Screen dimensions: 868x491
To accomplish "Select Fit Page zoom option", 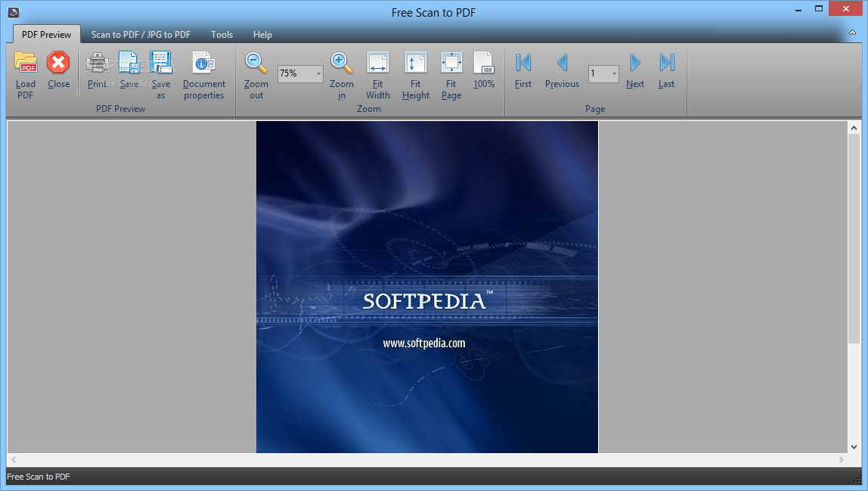I will click(451, 76).
